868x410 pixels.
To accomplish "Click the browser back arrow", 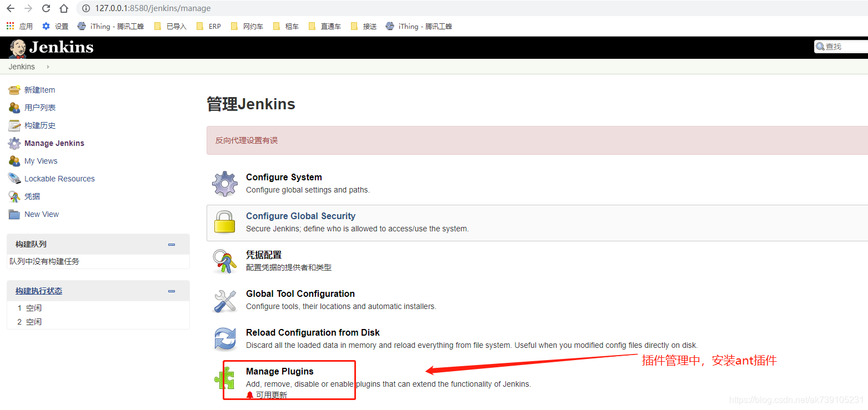I will pyautogui.click(x=11, y=8).
